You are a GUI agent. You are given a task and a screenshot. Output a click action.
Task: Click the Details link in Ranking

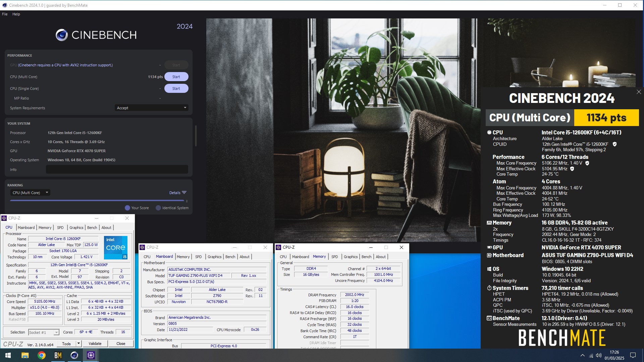pos(175,193)
